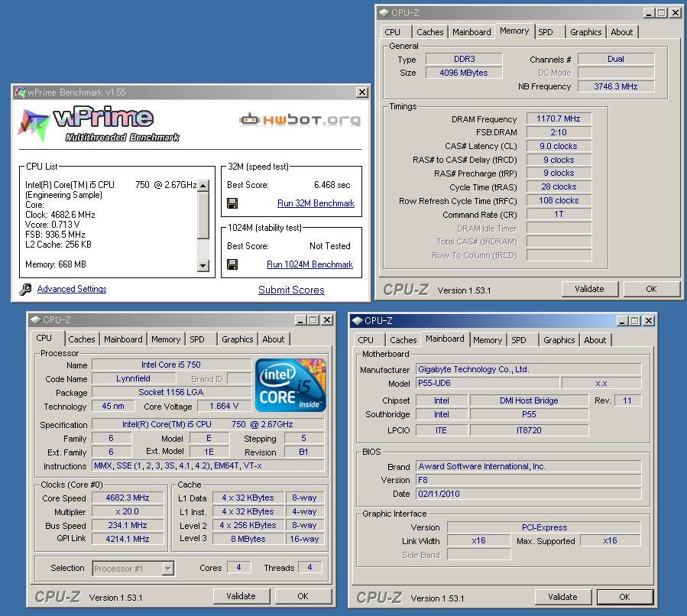Image resolution: width=687 pixels, height=616 pixels.
Task: Click the BIOS Date value 02/11/2010
Action: point(528,494)
